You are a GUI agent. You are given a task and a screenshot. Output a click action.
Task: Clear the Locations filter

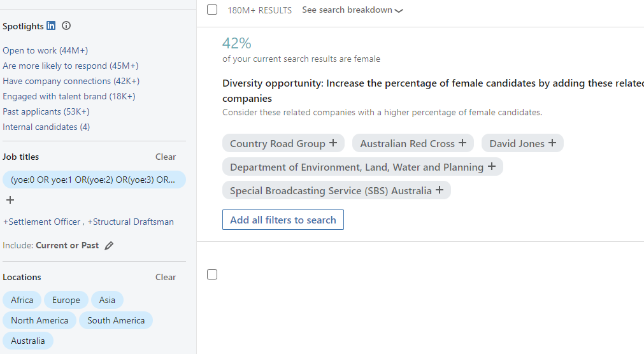click(166, 277)
